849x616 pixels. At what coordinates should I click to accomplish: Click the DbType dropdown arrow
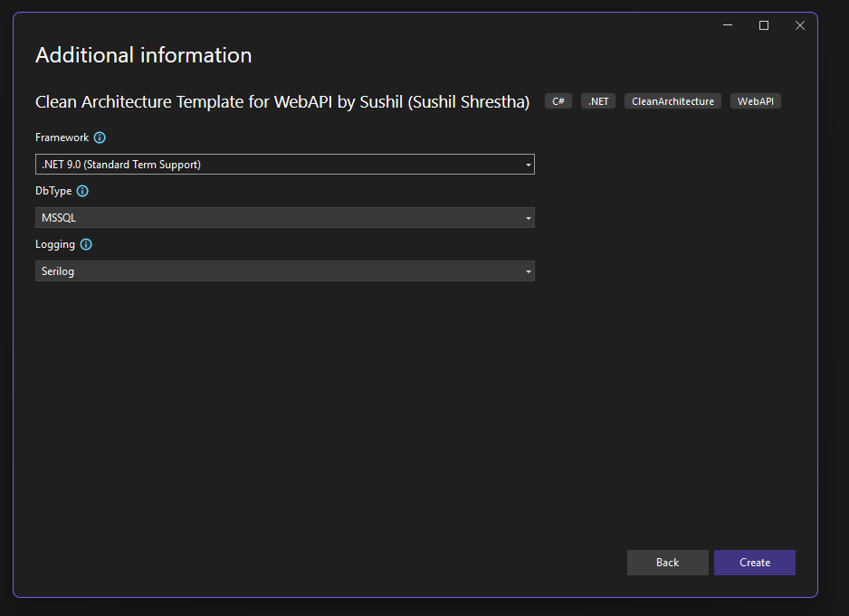click(x=528, y=217)
